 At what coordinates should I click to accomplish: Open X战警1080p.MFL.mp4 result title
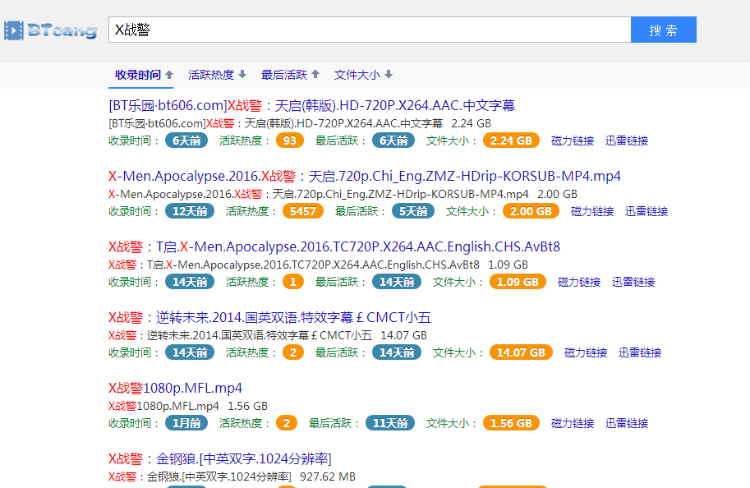(x=175, y=388)
